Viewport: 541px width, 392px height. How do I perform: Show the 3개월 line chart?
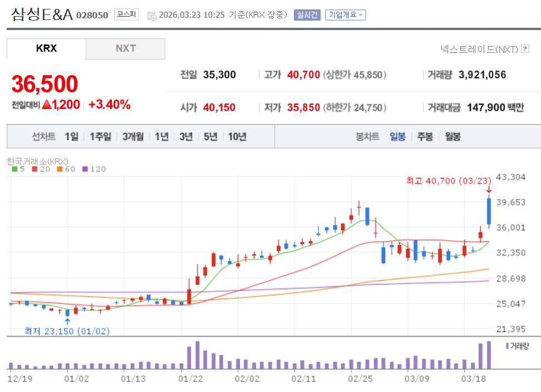(x=133, y=137)
